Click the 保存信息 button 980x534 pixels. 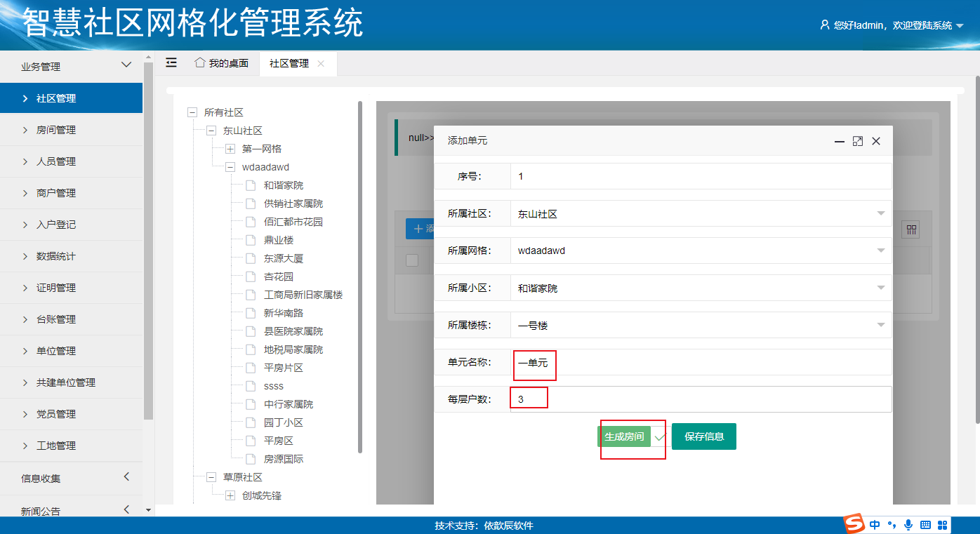point(703,436)
